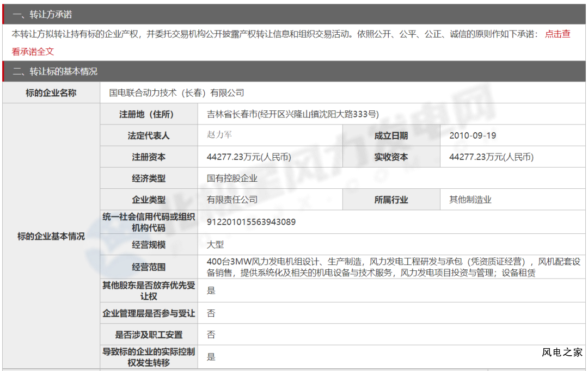Select the value 大型

[215, 245]
